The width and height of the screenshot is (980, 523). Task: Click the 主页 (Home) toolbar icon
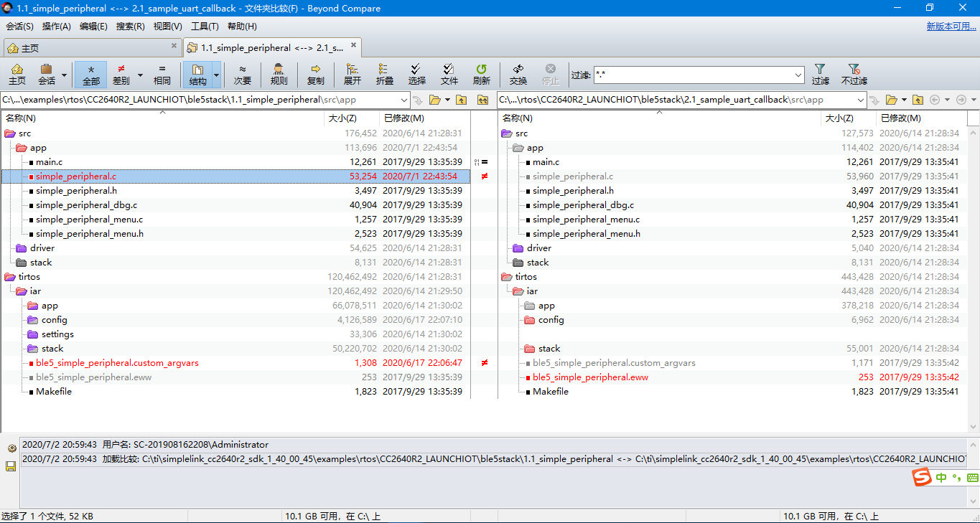tap(17, 75)
